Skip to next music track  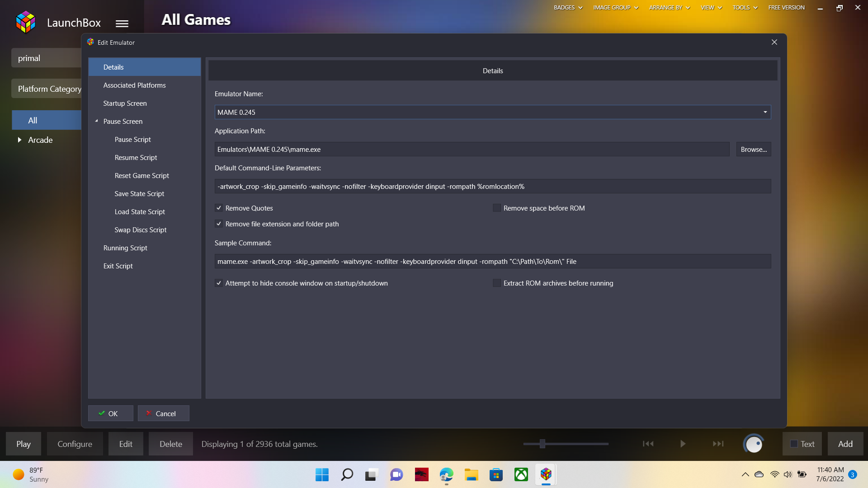point(718,444)
